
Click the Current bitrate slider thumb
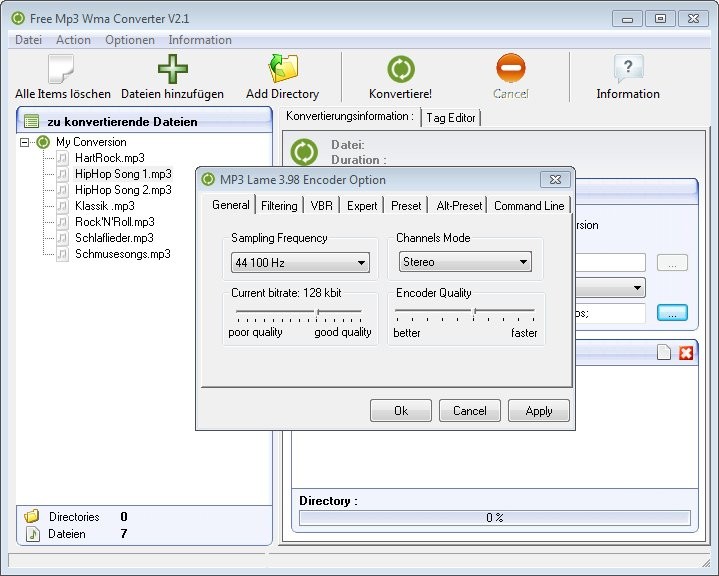click(317, 313)
